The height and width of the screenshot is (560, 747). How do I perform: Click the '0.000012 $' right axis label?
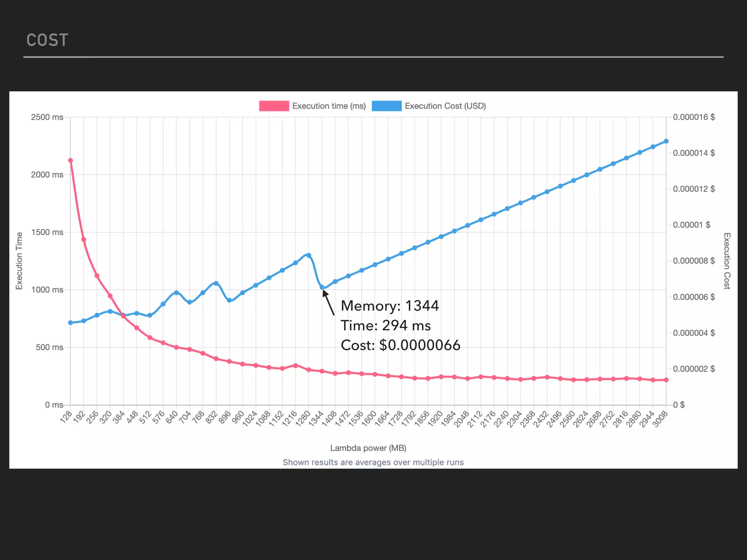[694, 189]
